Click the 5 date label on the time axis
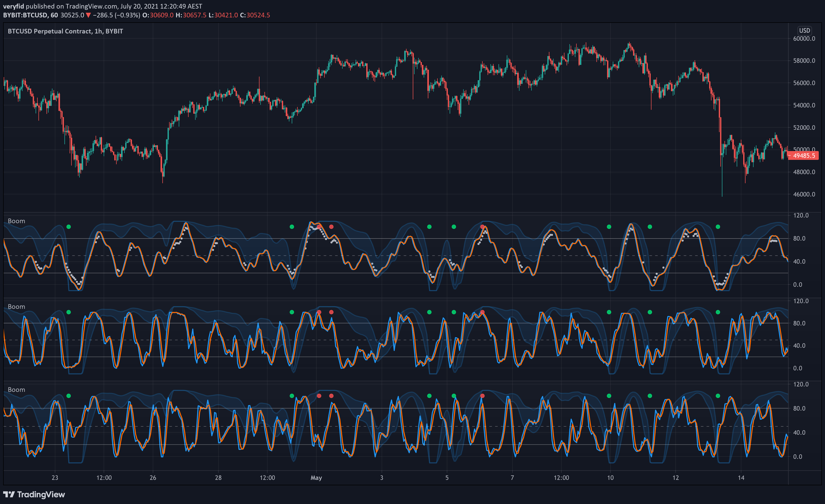This screenshot has width=825, height=504. tap(447, 478)
